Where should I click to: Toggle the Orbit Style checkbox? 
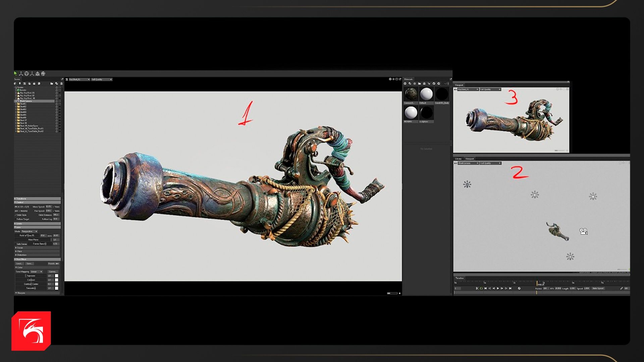[x=16, y=215]
